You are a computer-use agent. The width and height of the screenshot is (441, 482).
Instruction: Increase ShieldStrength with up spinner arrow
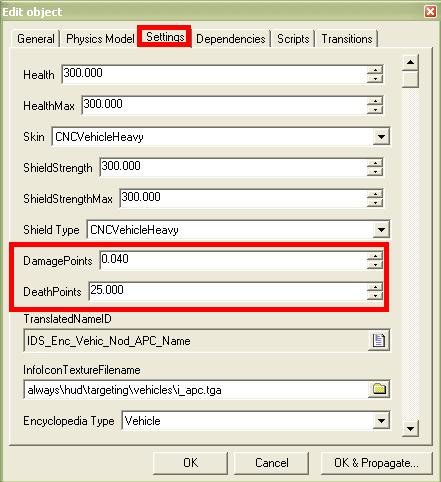click(375, 163)
